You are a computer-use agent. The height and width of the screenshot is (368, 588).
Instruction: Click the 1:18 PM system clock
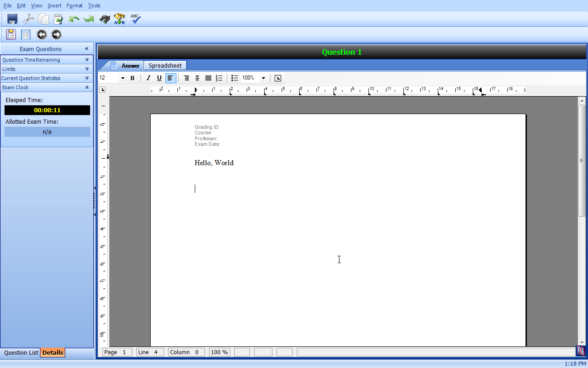575,364
